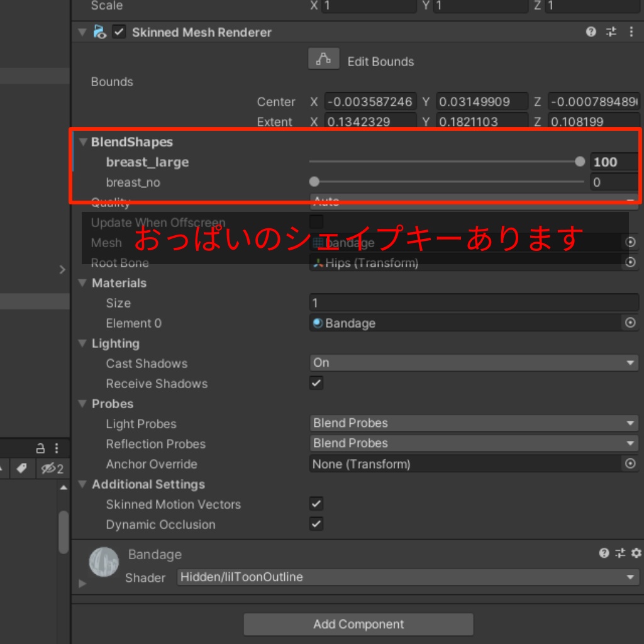Adjust the breast_large blendshape slider
Viewport: 644px width, 644px height.
coord(447,162)
